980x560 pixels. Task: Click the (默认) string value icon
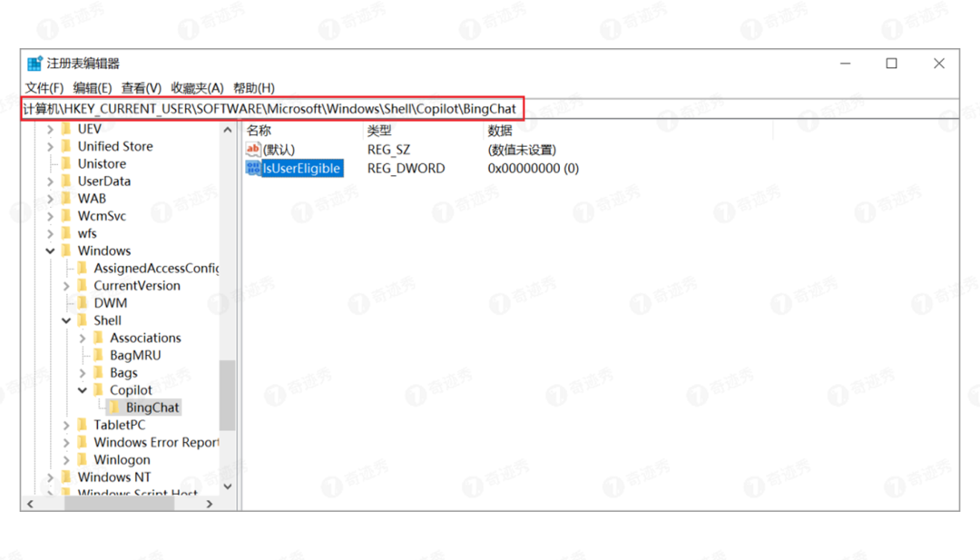tap(253, 150)
